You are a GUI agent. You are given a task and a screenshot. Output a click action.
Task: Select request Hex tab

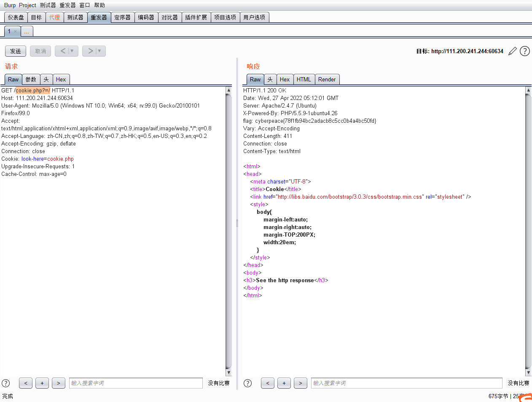pos(61,79)
